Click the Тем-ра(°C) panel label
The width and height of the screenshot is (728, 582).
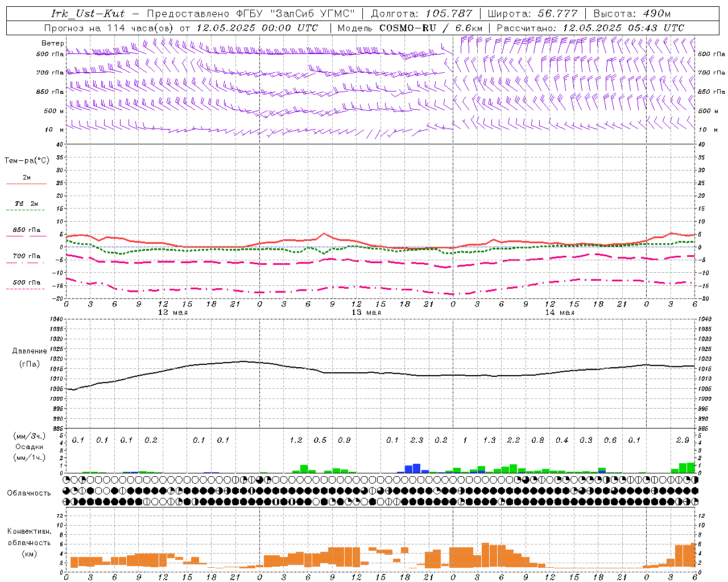pos(27,161)
